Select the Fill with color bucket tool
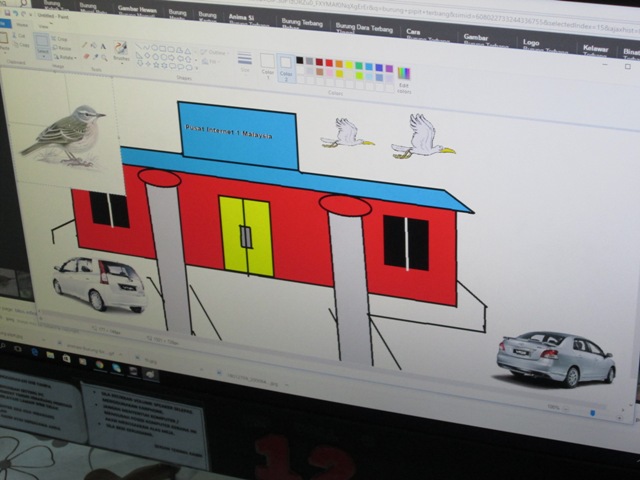This screenshot has width=640, height=480. [x=94, y=45]
